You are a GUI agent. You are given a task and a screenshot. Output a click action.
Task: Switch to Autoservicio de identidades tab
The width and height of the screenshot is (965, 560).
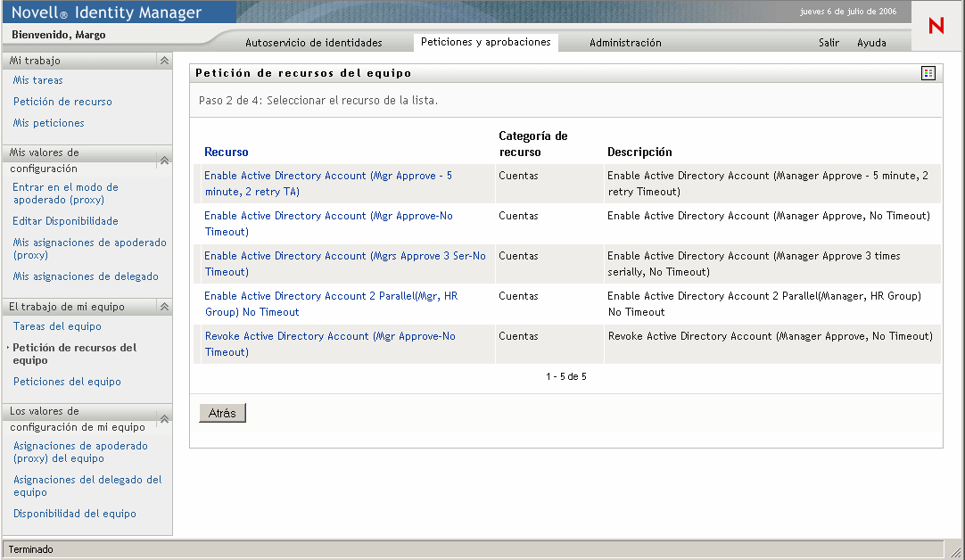tap(314, 43)
